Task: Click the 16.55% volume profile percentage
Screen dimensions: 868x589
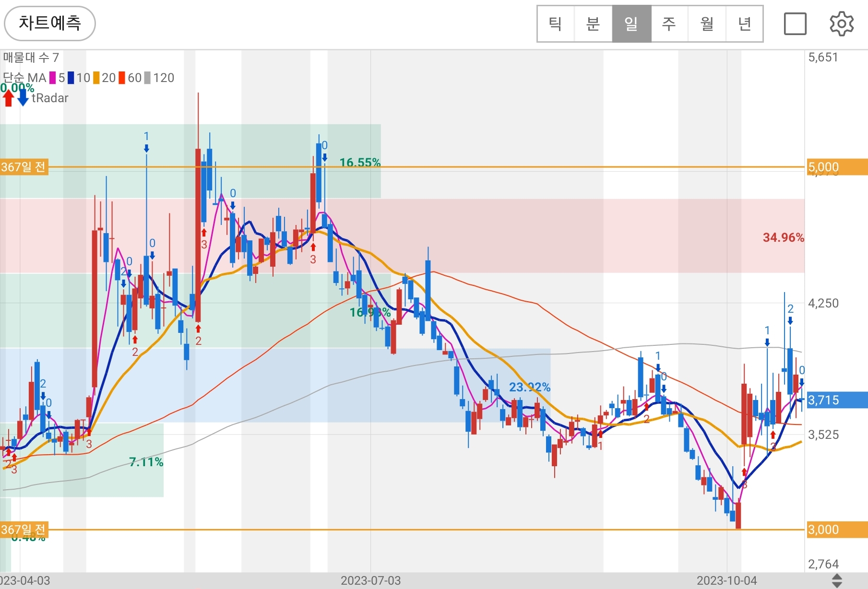Action: tap(360, 163)
